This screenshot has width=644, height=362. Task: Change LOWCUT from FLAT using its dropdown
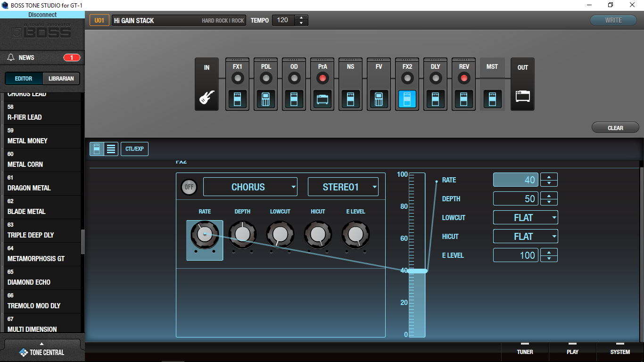click(x=526, y=217)
